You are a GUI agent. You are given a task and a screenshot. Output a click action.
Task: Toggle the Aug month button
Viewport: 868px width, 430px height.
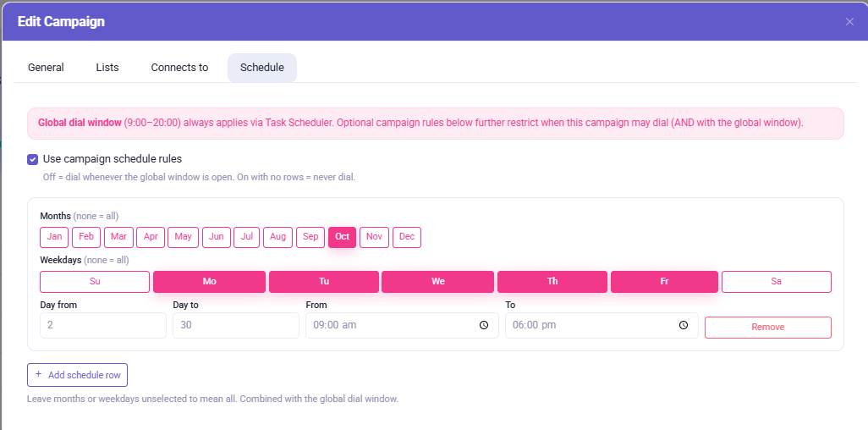[x=277, y=237]
